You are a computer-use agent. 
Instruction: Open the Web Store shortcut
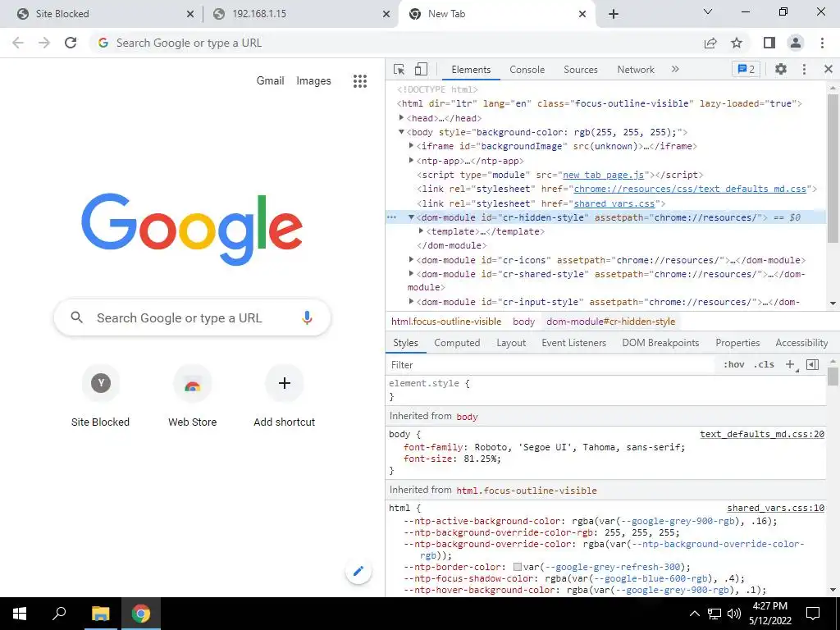(x=192, y=396)
